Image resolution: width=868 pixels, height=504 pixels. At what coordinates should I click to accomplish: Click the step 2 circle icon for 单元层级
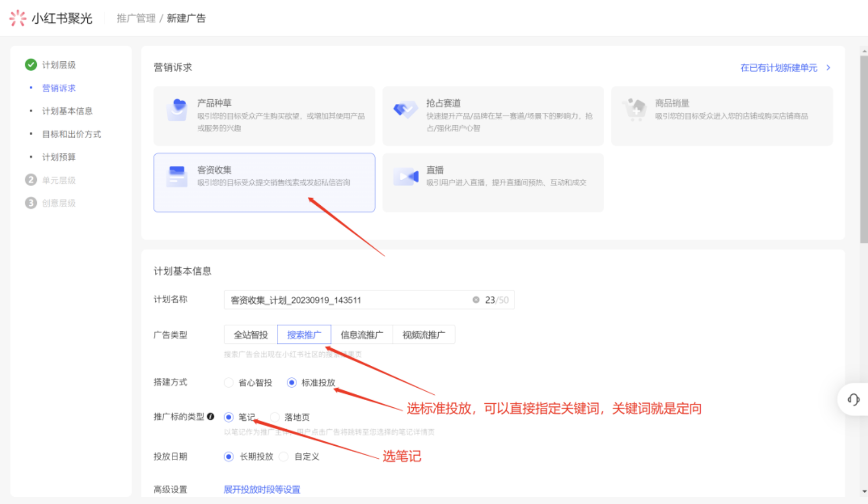pyautogui.click(x=31, y=180)
